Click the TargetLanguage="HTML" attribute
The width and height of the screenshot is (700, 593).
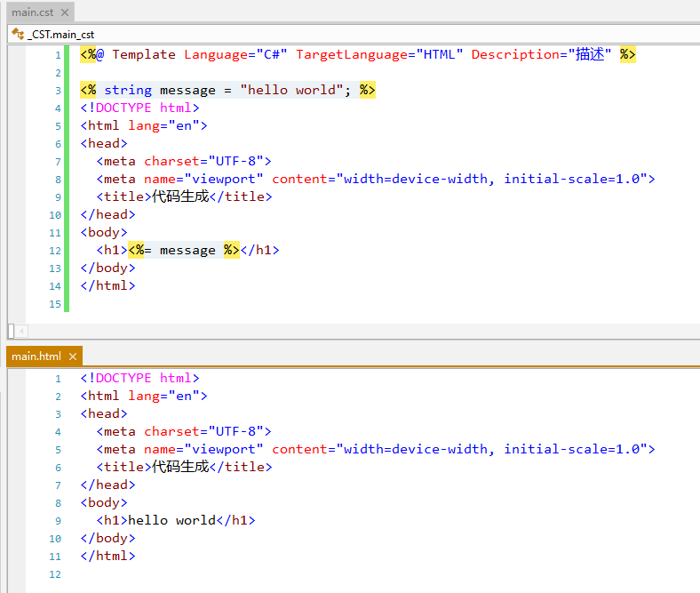click(379, 54)
